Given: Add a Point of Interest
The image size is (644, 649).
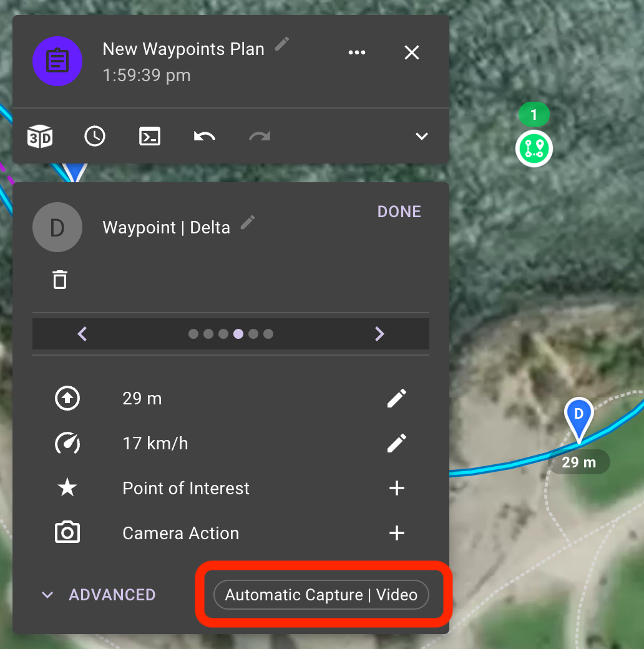Looking at the screenshot, I should point(396,488).
